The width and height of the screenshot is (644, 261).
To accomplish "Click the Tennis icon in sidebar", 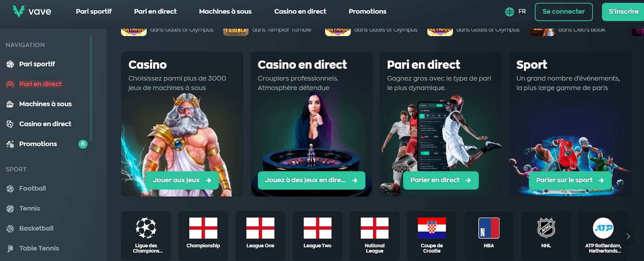I will tap(10, 209).
